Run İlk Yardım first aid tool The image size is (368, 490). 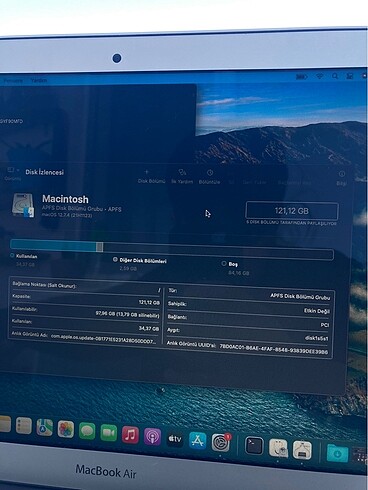tap(182, 177)
